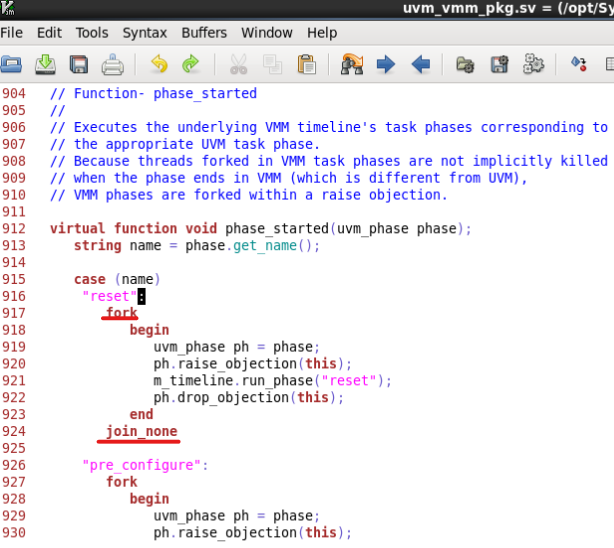Click 'case' keyword on line 915
This screenshot has height=548, width=614.
(x=90, y=279)
